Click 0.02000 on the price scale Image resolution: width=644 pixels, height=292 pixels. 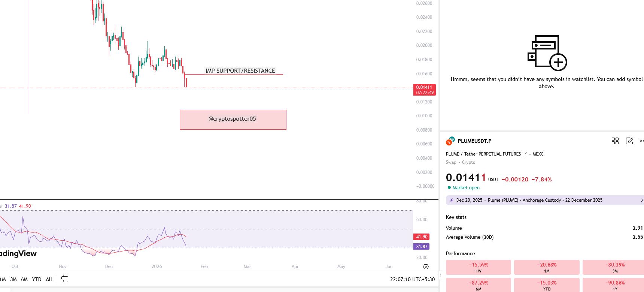click(x=424, y=45)
